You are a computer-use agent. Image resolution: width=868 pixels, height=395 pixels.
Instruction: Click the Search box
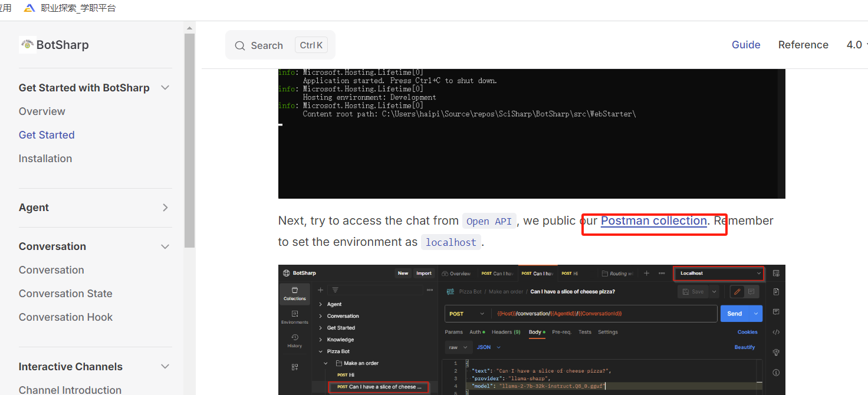(x=280, y=45)
